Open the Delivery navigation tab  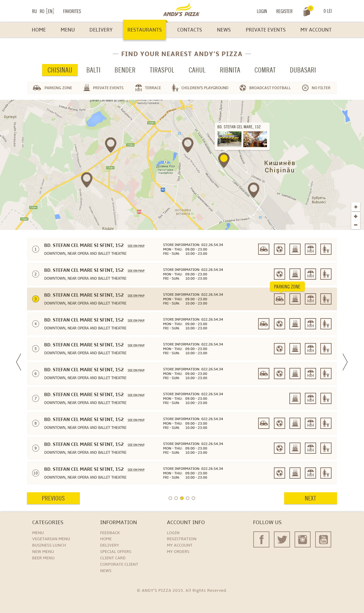point(101,30)
